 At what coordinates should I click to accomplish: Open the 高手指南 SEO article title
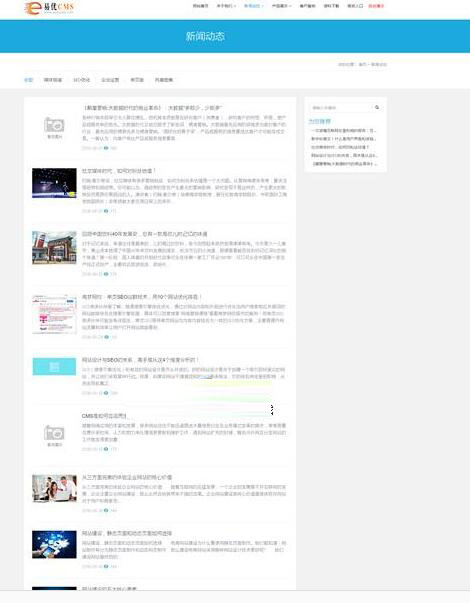(142, 297)
